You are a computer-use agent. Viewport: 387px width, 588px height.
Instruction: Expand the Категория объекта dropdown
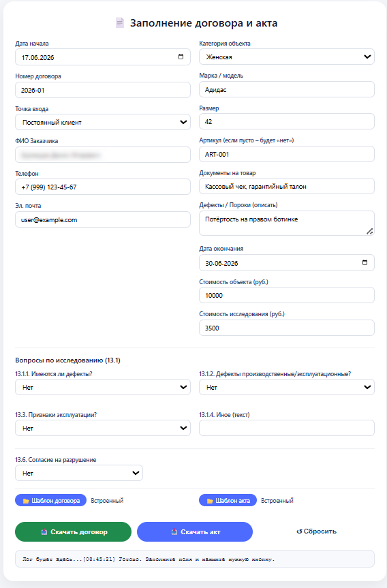coord(287,57)
